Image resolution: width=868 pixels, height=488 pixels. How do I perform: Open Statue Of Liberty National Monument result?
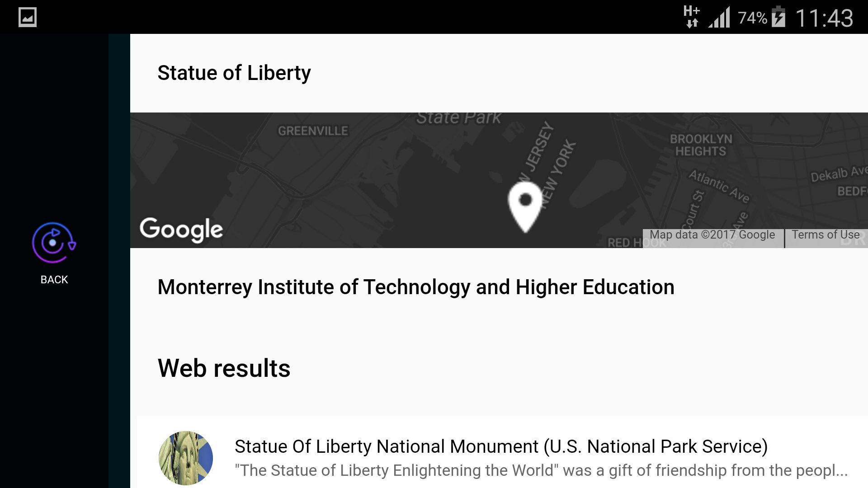[x=501, y=446]
